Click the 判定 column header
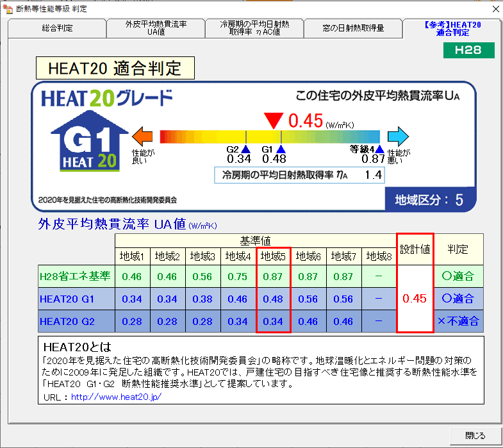Image resolution: width=503 pixels, height=448 pixels. click(458, 249)
